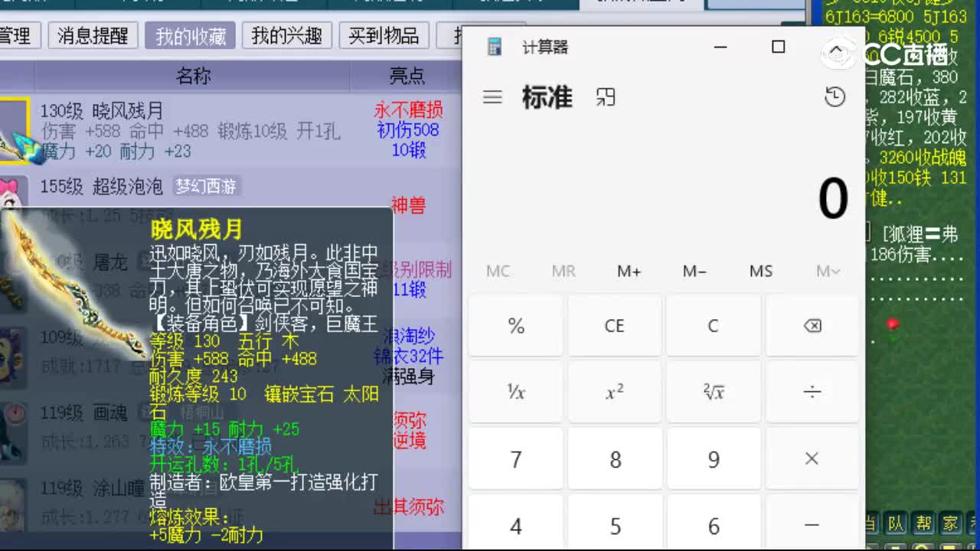The width and height of the screenshot is (980, 551).
Task: Click digit 8 on calculator
Action: point(614,459)
